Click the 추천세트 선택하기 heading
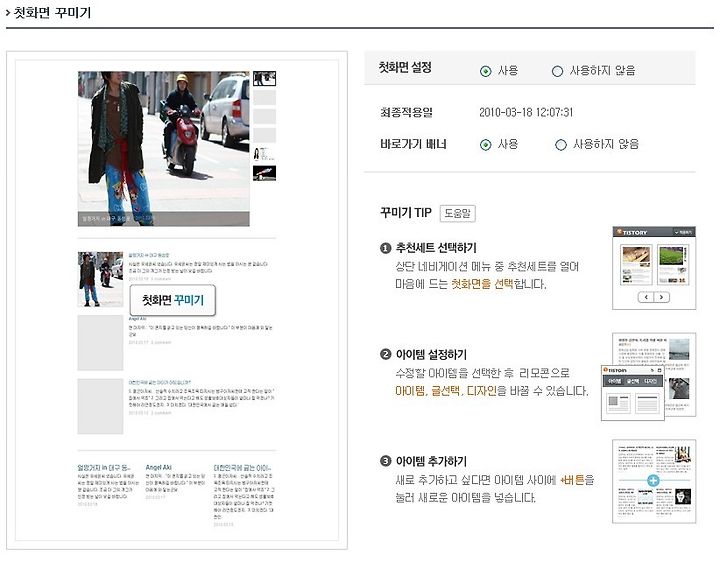The image size is (720, 562). [x=436, y=248]
